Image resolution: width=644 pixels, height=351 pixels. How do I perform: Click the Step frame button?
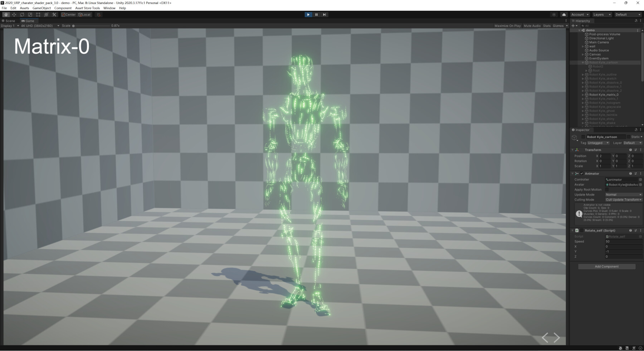point(325,15)
